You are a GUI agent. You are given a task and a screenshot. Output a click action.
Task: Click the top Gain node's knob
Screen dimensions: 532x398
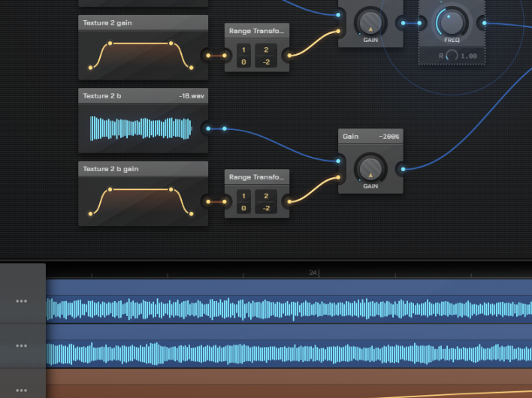[370, 21]
